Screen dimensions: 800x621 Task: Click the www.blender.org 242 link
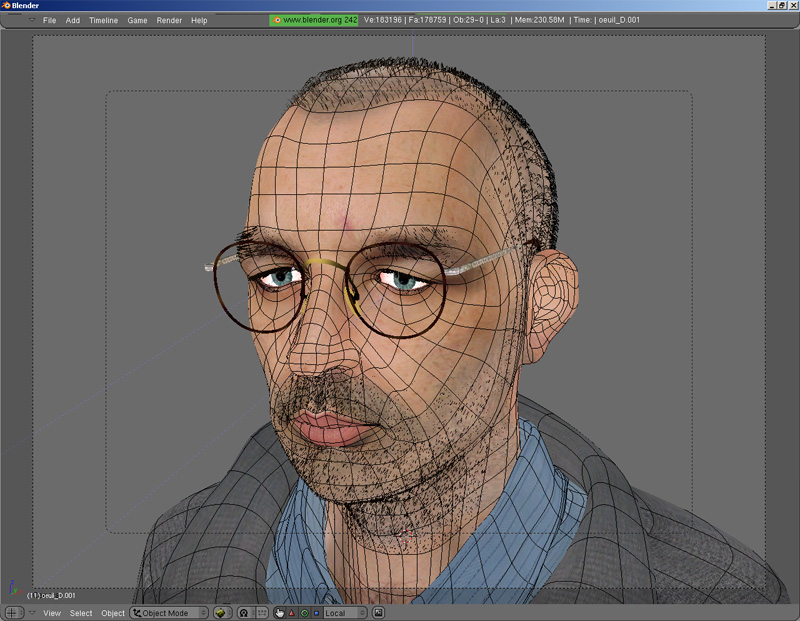pos(320,20)
